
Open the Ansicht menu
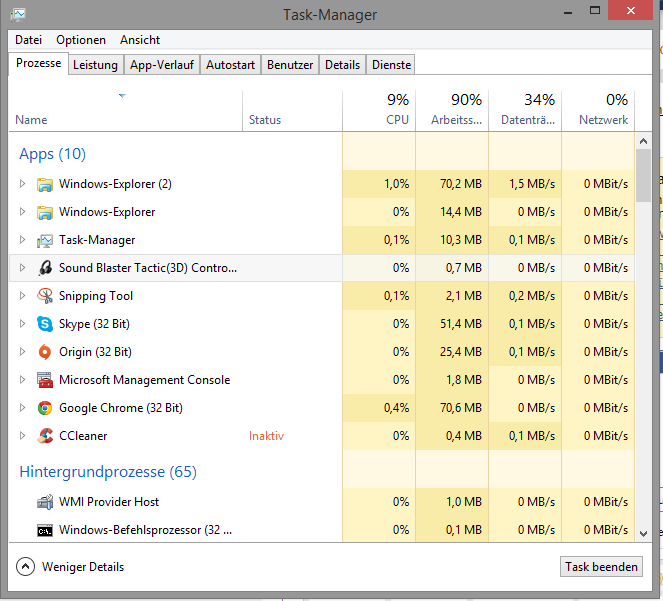pos(140,40)
